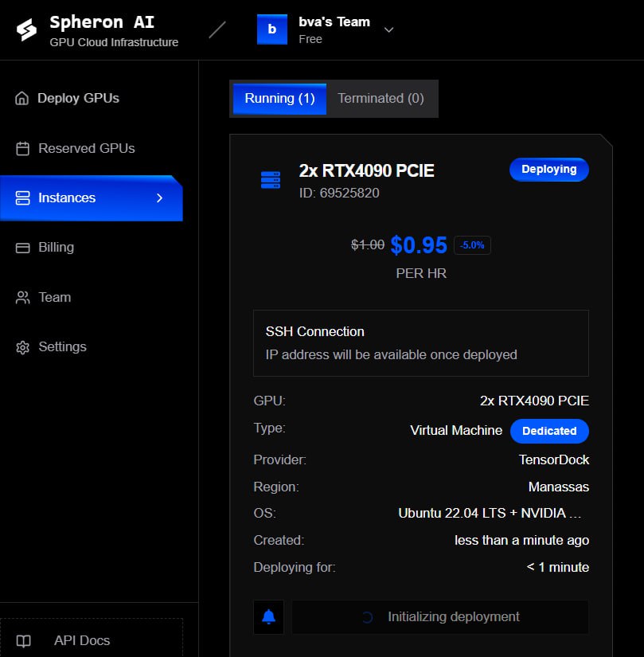Image resolution: width=644 pixels, height=657 pixels.
Task: Switch to the Terminated (0) tab
Action: click(381, 99)
